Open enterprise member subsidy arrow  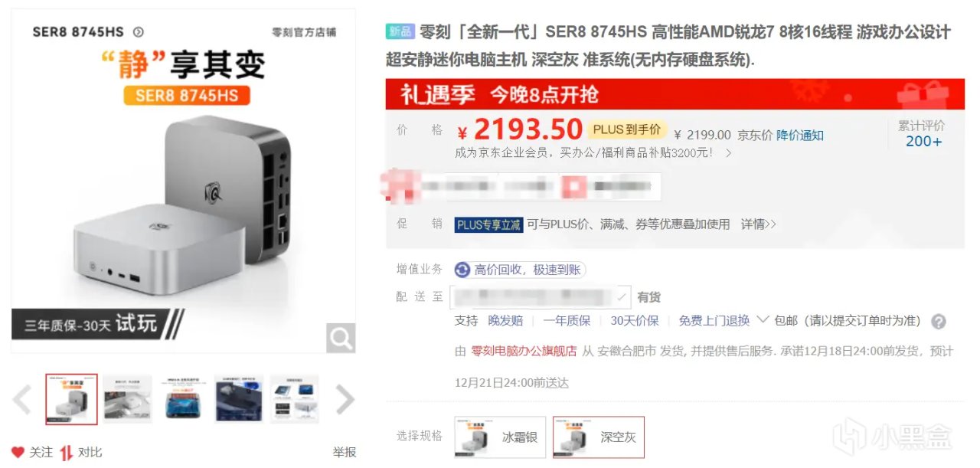coord(728,153)
